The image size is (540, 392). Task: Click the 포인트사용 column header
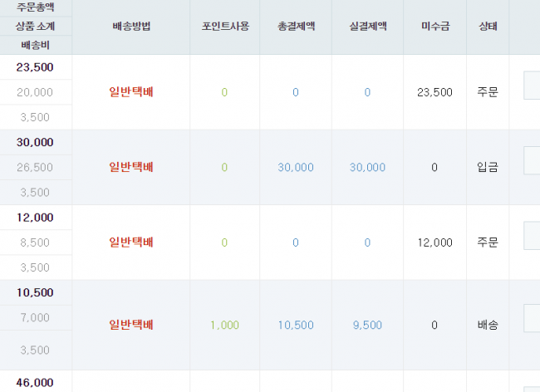pyautogui.click(x=225, y=27)
